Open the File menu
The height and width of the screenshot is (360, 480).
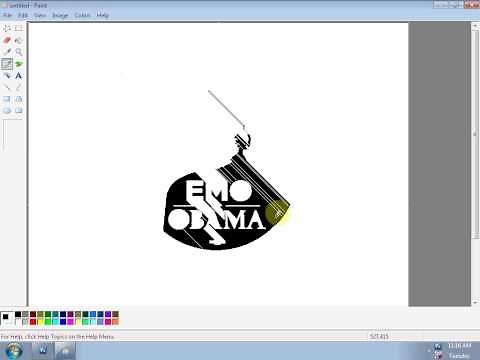[x=7, y=15]
